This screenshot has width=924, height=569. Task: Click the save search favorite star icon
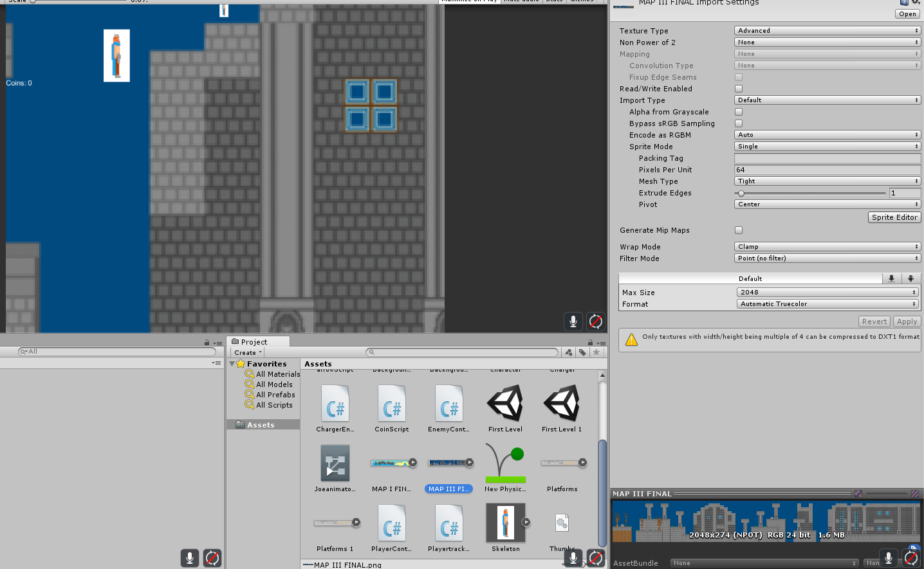point(596,352)
